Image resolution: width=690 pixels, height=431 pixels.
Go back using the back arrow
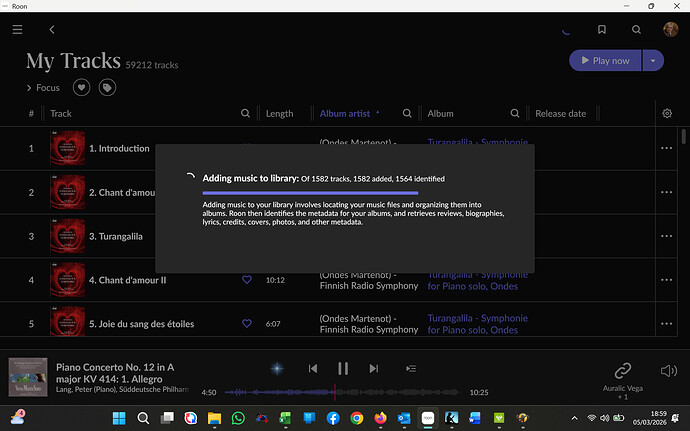click(x=52, y=30)
